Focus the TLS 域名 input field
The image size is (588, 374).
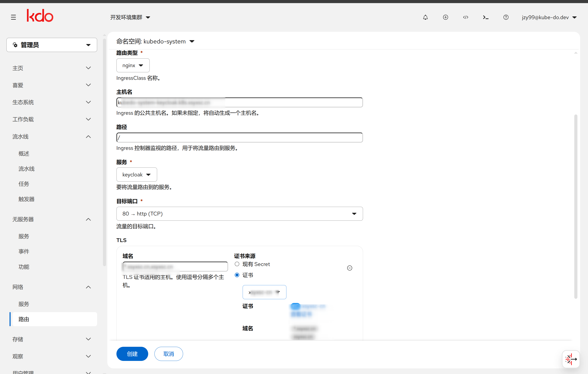point(175,266)
